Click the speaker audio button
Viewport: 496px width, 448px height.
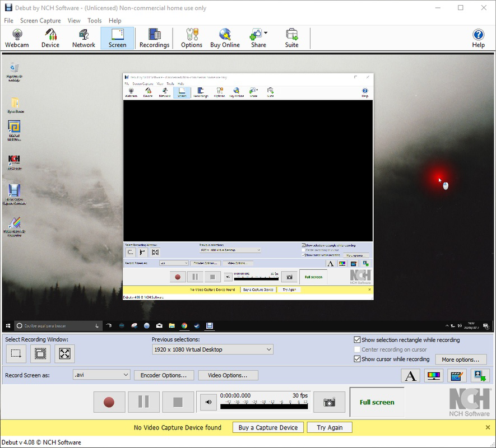[x=208, y=402]
